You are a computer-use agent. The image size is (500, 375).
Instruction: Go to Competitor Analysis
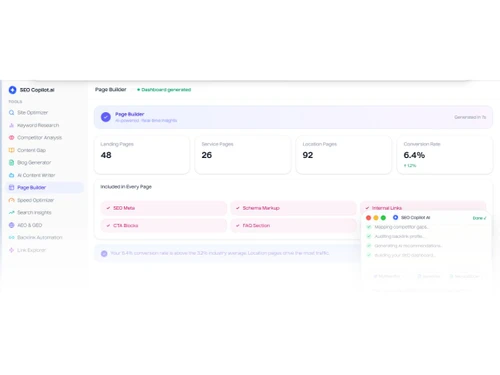click(x=45, y=138)
